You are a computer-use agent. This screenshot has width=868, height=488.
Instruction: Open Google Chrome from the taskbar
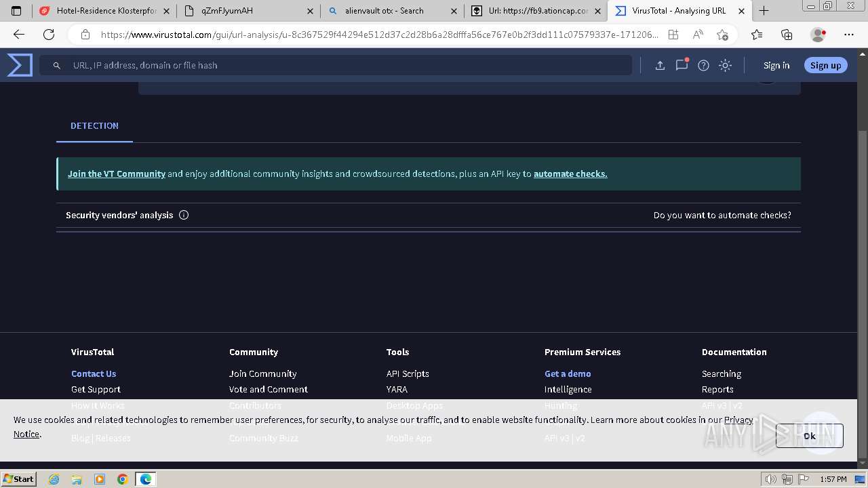123,479
